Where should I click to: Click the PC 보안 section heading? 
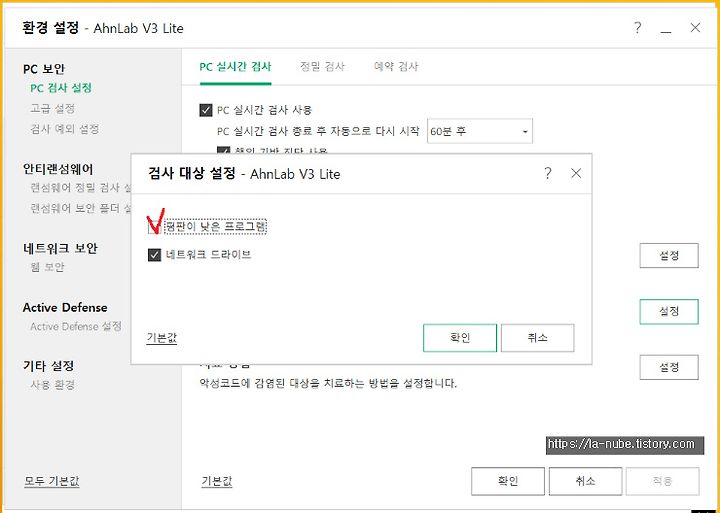[44, 69]
